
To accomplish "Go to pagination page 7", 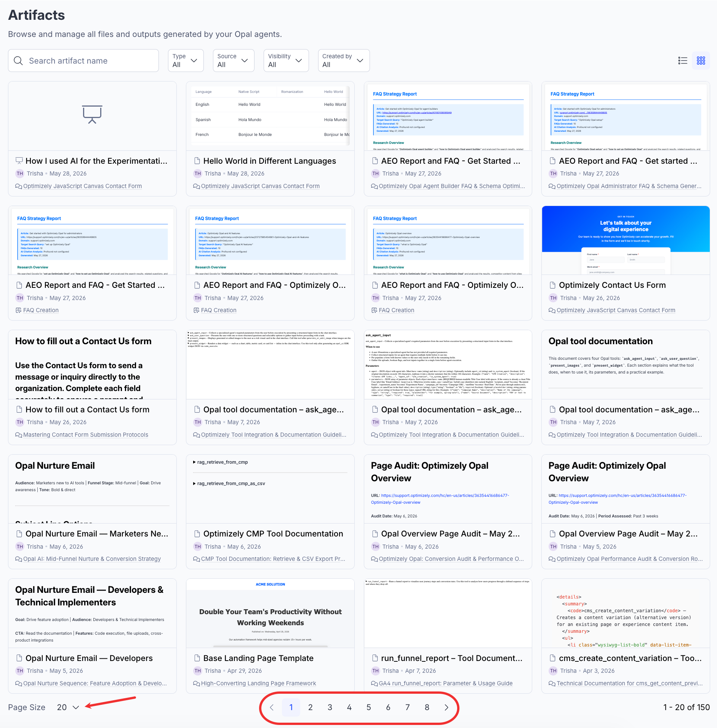I will pyautogui.click(x=408, y=707).
